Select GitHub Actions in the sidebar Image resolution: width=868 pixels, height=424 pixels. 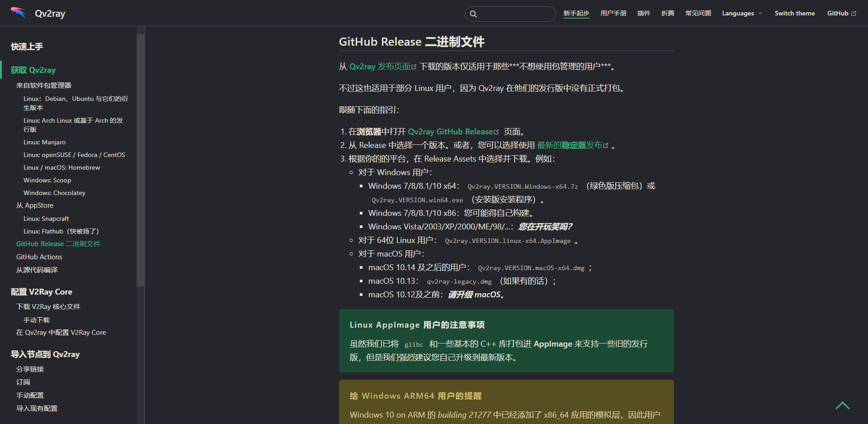pos(39,257)
